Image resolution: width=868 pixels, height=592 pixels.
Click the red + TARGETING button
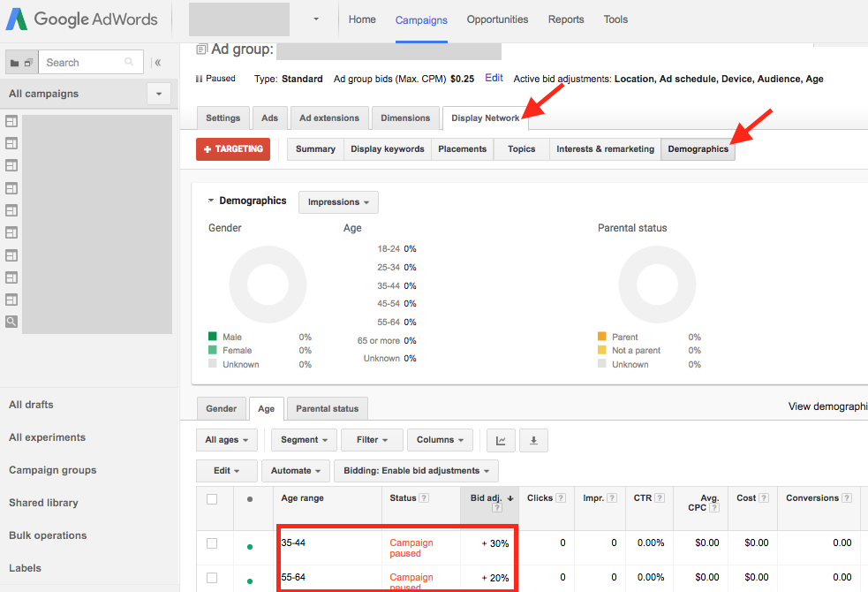pos(233,149)
